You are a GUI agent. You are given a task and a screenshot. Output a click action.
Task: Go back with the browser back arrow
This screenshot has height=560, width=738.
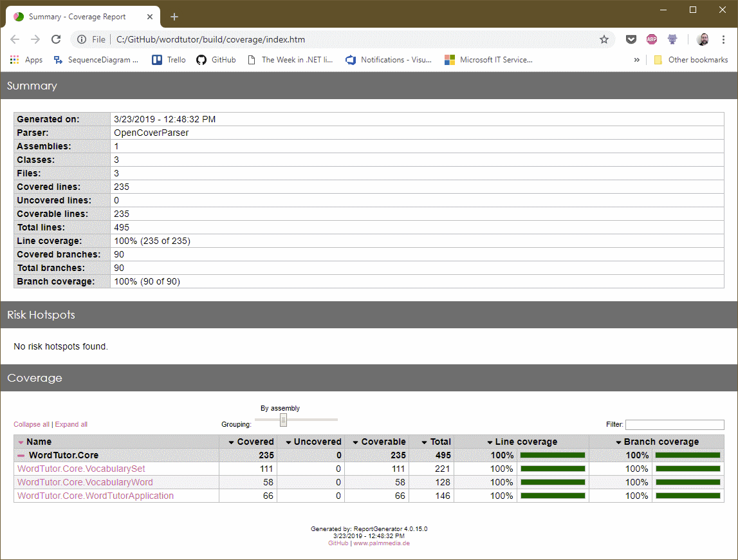pos(15,39)
